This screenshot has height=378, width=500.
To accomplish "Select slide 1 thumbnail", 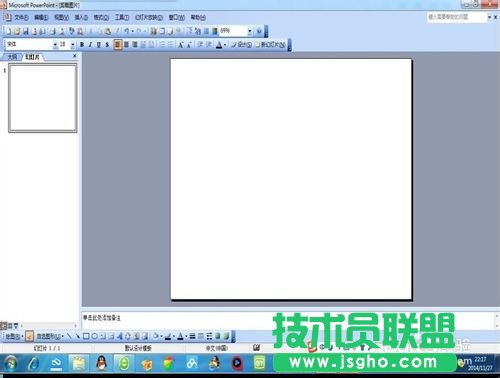I will (x=43, y=98).
